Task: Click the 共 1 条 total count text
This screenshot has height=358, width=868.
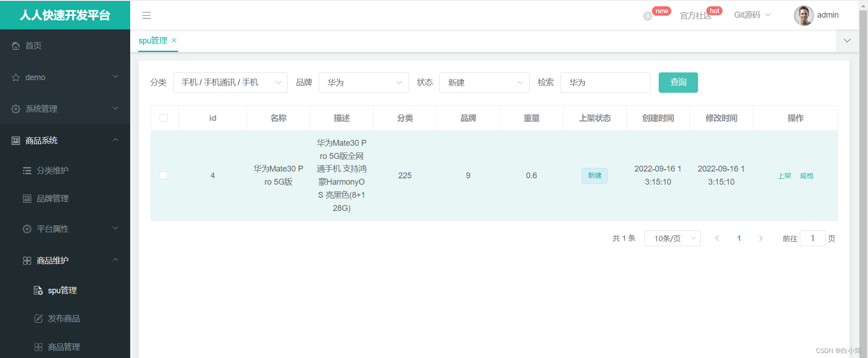Action: [x=624, y=239]
